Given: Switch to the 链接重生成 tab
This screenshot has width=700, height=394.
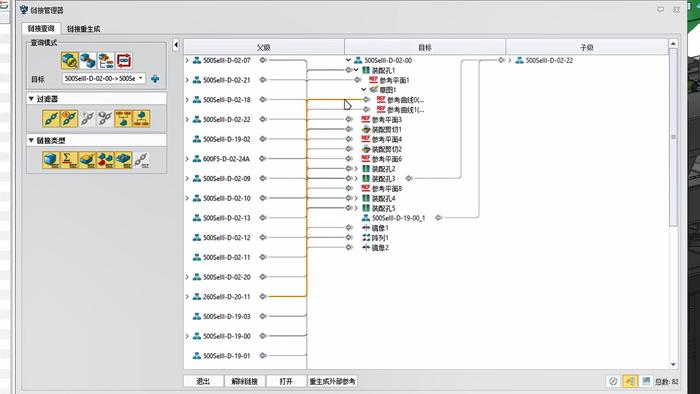Looking at the screenshot, I should pos(83,29).
